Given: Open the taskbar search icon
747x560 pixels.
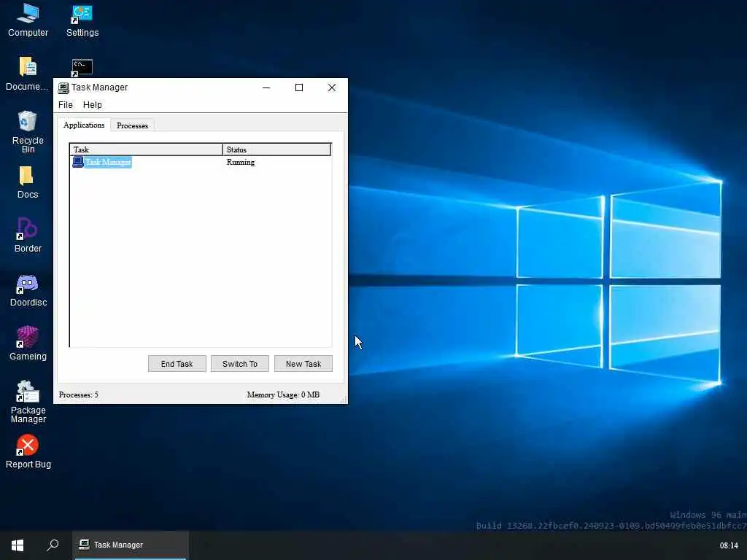Looking at the screenshot, I should pyautogui.click(x=53, y=545).
